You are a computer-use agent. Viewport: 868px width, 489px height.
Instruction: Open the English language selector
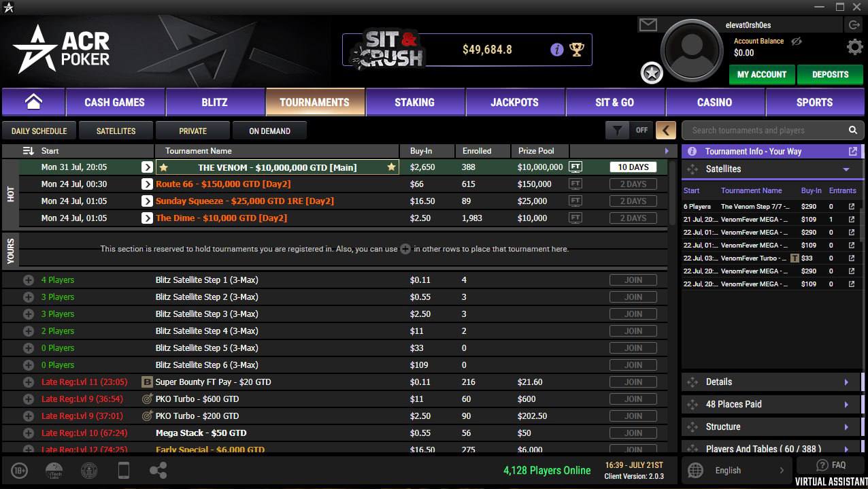click(x=737, y=470)
